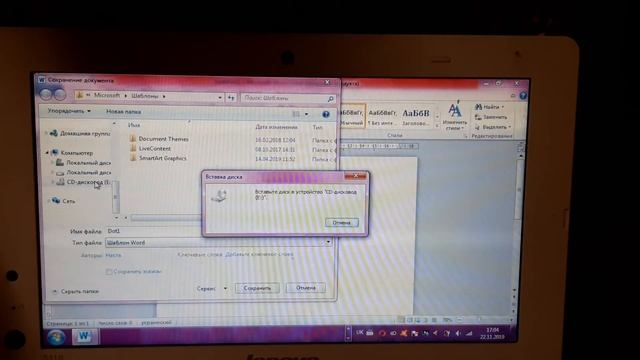The height and width of the screenshot is (360, 640).
Task: Click the Document Themes folder icon
Action: 133,138
